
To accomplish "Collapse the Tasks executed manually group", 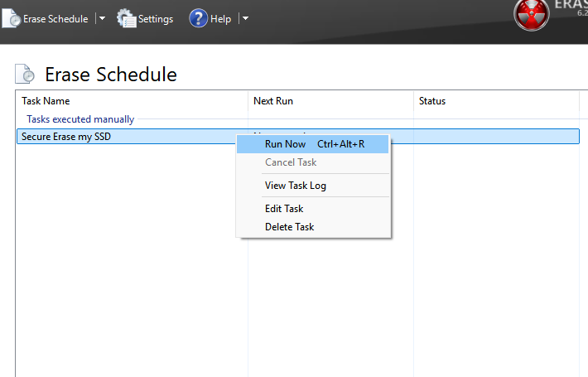I will click(80, 119).
